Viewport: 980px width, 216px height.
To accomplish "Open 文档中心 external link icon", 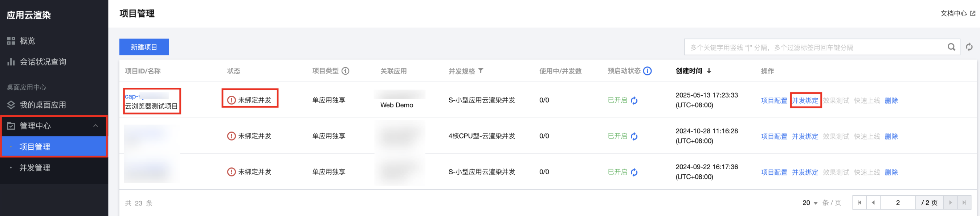I will pos(972,14).
